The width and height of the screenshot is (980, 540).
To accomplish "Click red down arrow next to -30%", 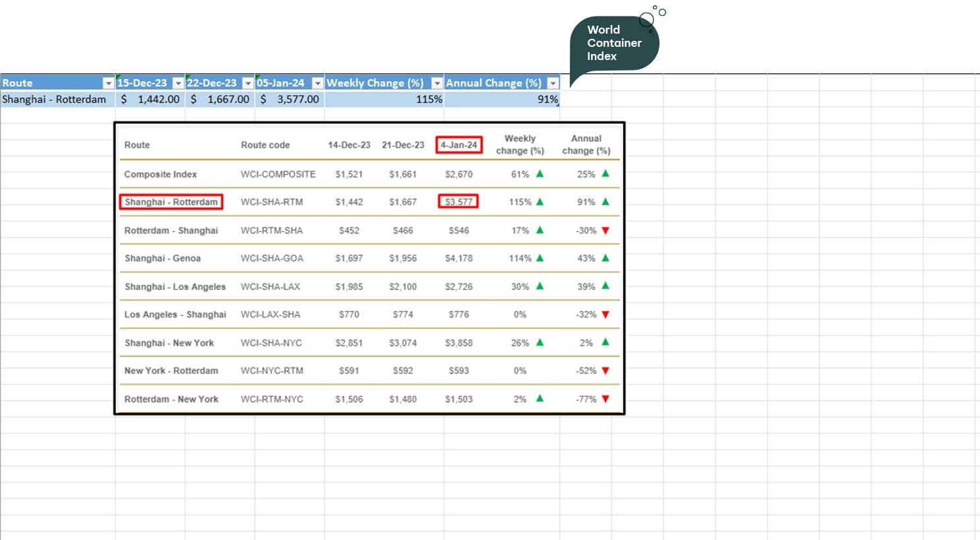I will coord(605,231).
